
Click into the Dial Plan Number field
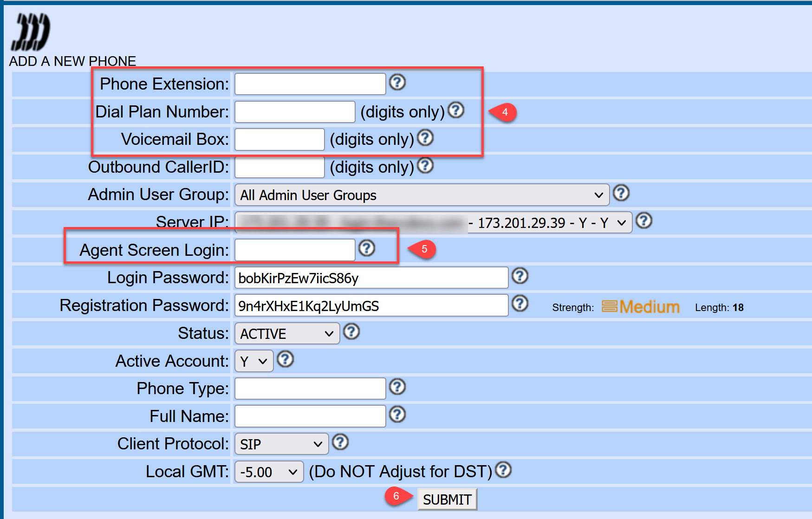point(295,112)
